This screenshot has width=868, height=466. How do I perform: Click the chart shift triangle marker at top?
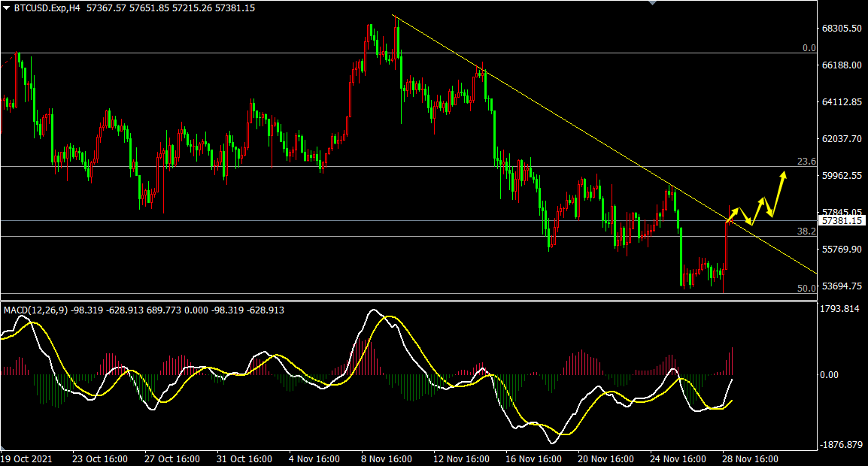[652, 3]
